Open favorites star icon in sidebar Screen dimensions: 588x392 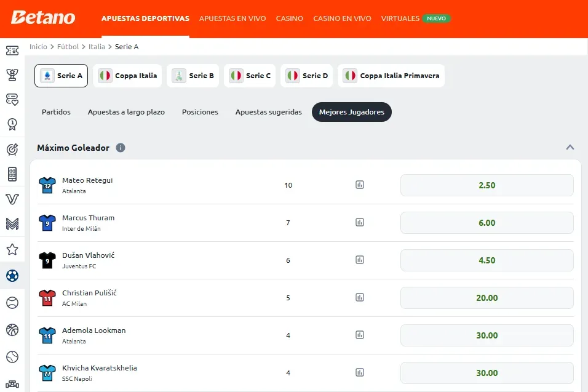12,249
